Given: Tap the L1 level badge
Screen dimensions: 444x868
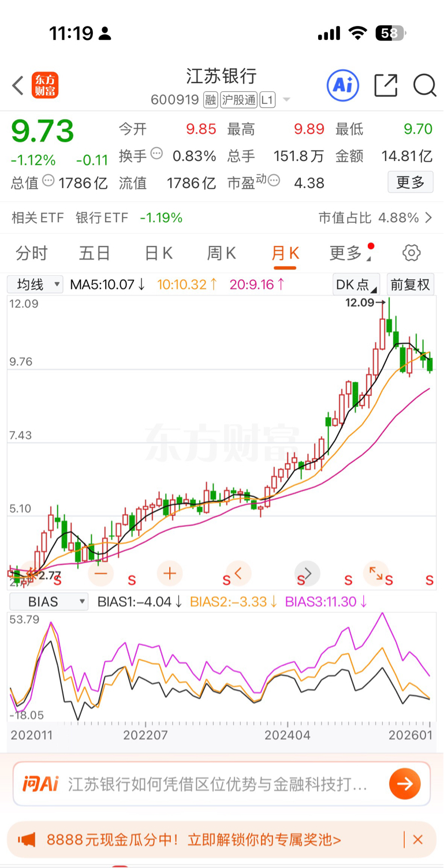Looking at the screenshot, I should (267, 100).
